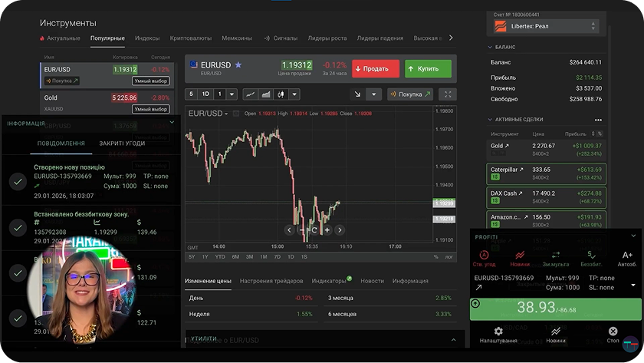
Task: Click the green Купить button
Action: click(x=428, y=69)
